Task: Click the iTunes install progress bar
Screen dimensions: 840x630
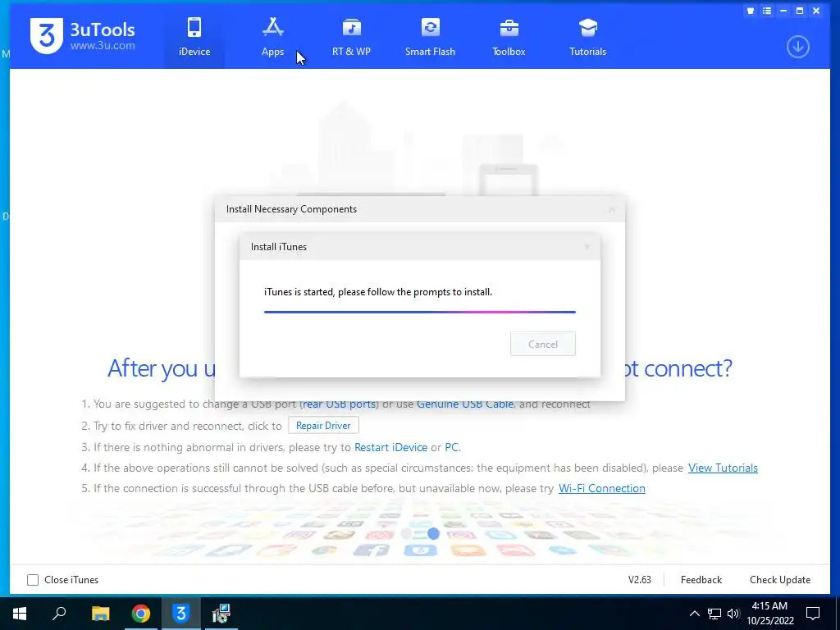Action: (419, 312)
